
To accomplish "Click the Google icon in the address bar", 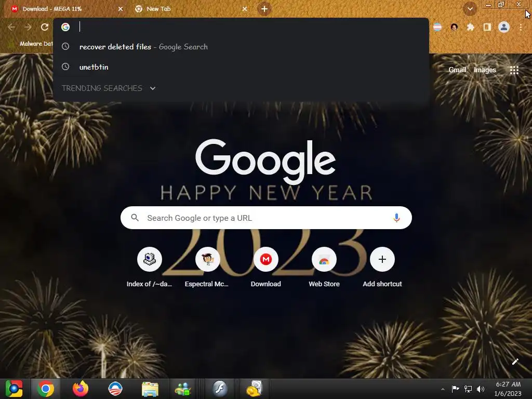I will click(x=65, y=27).
